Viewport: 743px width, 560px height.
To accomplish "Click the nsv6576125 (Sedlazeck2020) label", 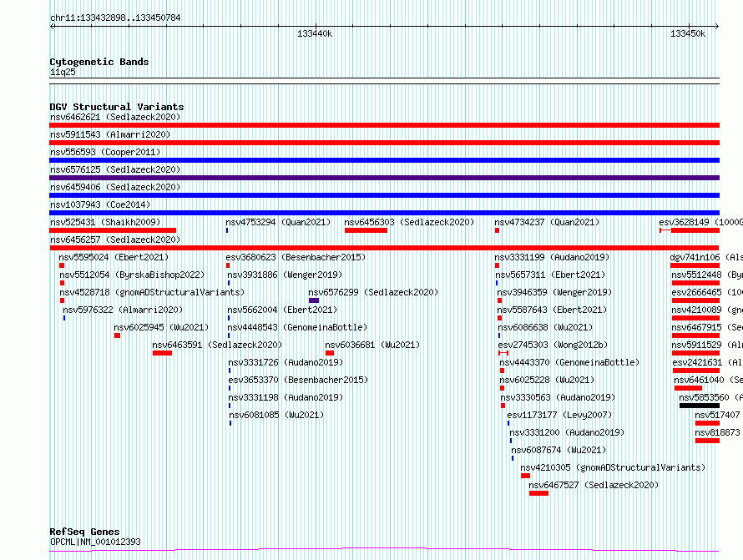I will 115,169.
